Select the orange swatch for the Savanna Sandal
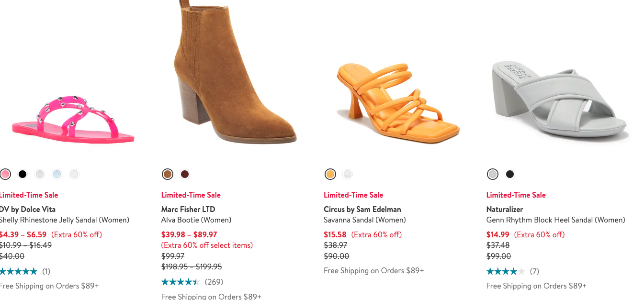 pyautogui.click(x=330, y=174)
